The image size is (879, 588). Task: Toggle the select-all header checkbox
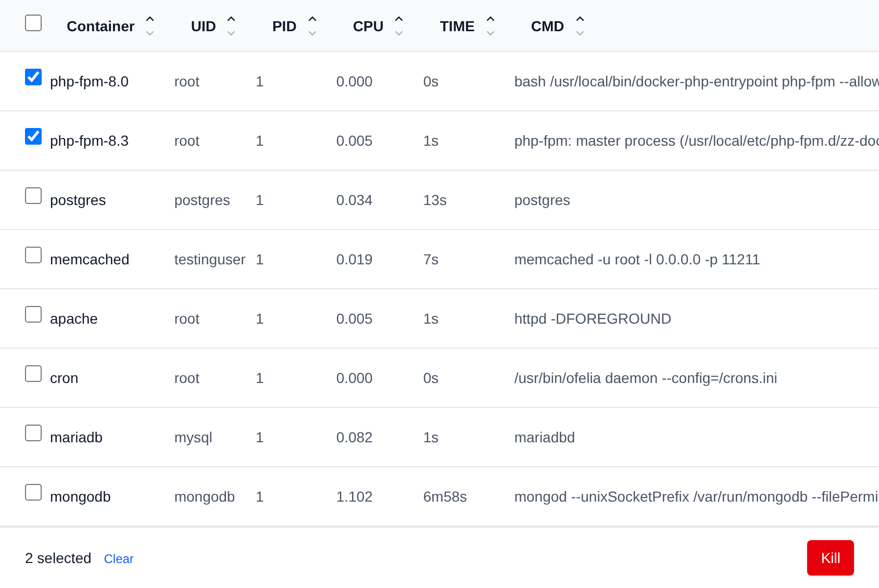[33, 23]
